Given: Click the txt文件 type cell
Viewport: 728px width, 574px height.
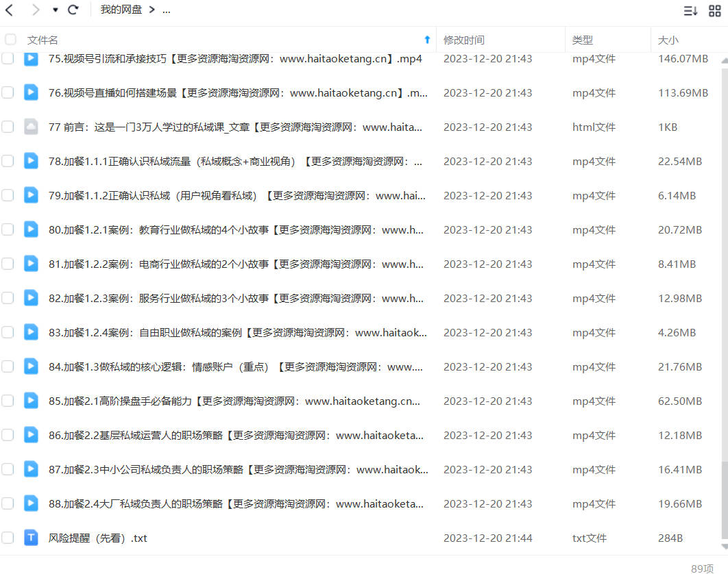Looking at the screenshot, I should click(x=589, y=538).
